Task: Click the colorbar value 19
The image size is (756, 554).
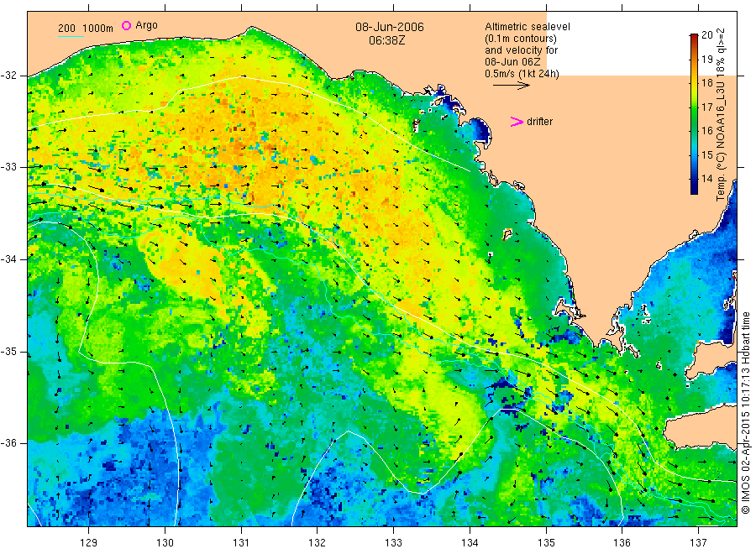Action: (706, 60)
